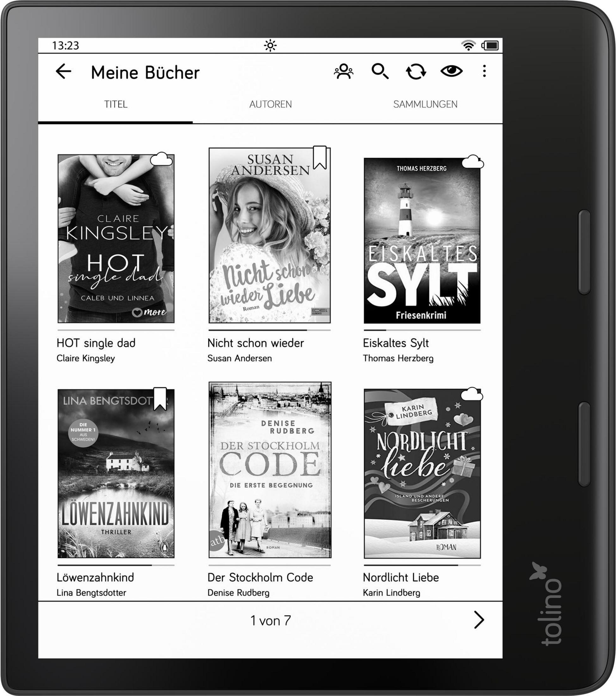Go back with the left arrow icon
Viewport: 616px width, 696px height.
63,71
